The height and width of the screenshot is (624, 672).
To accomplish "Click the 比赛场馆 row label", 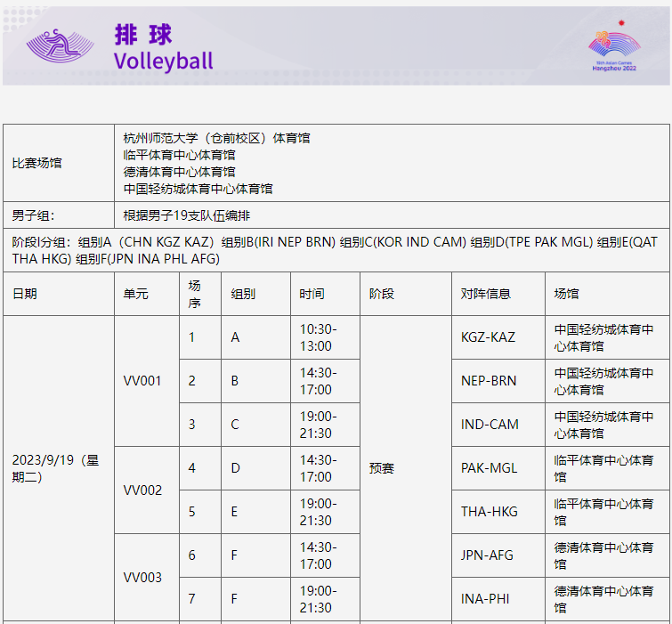I will tap(37, 164).
